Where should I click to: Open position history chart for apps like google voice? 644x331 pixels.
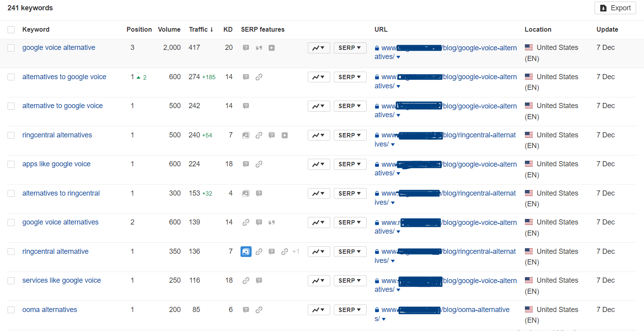[x=319, y=164]
